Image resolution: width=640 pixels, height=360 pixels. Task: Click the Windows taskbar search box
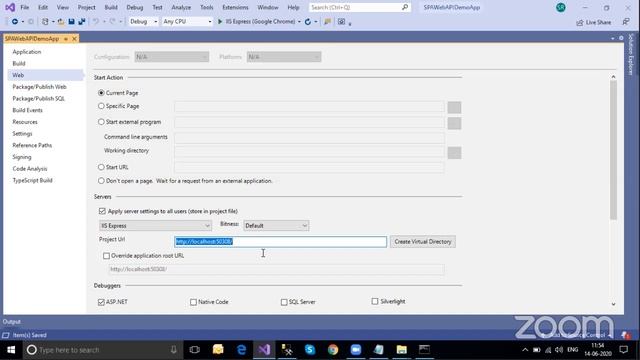(x=103, y=350)
